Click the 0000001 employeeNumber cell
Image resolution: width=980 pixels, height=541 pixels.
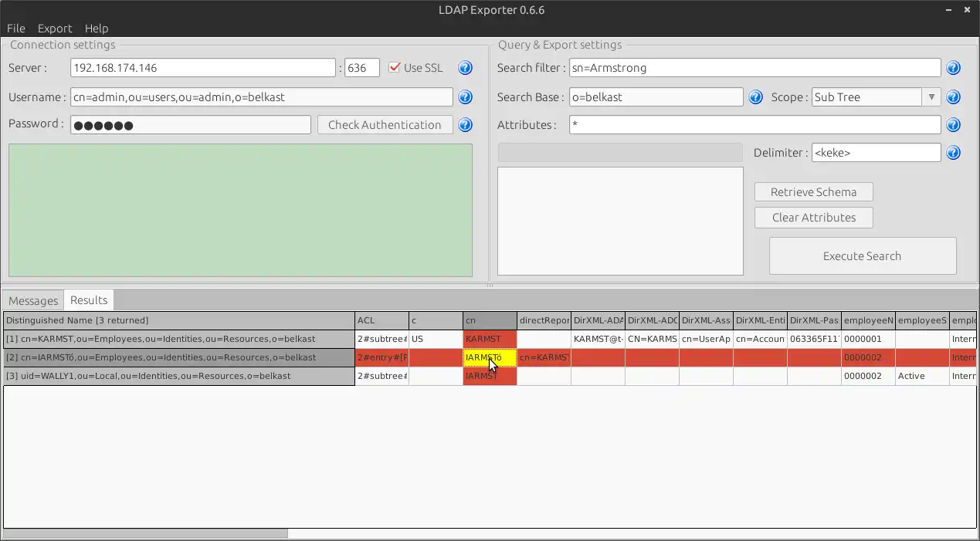(x=868, y=339)
